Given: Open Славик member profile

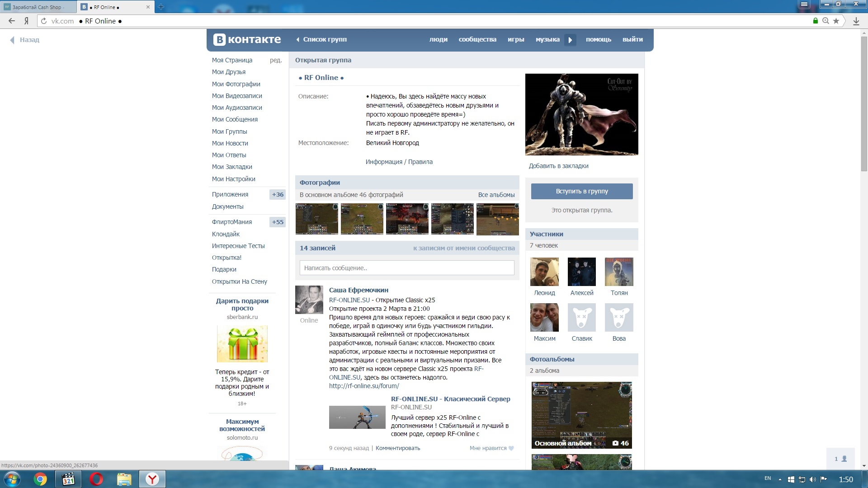Looking at the screenshot, I should [x=582, y=338].
